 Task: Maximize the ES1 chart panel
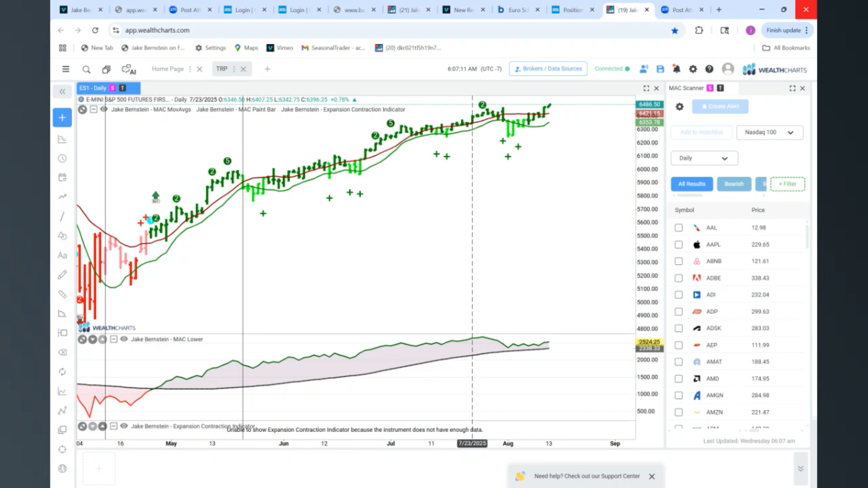point(646,88)
